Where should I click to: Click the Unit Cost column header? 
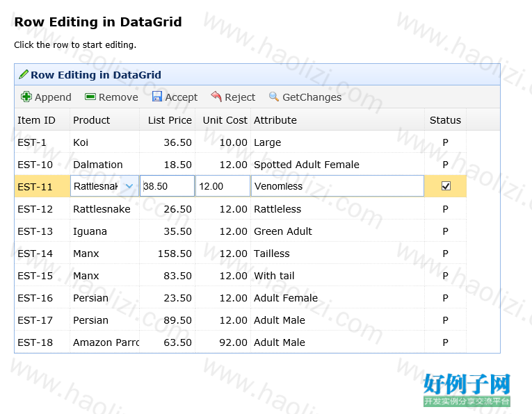click(x=223, y=119)
